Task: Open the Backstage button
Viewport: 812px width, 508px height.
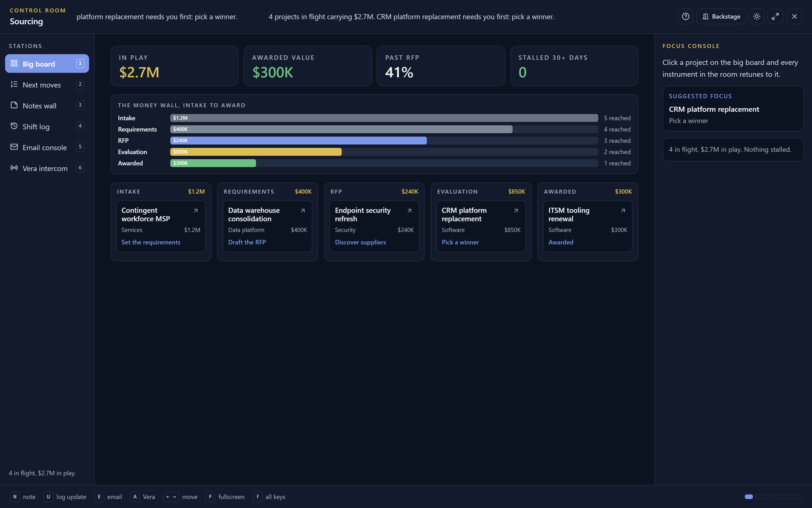Action: point(721,16)
